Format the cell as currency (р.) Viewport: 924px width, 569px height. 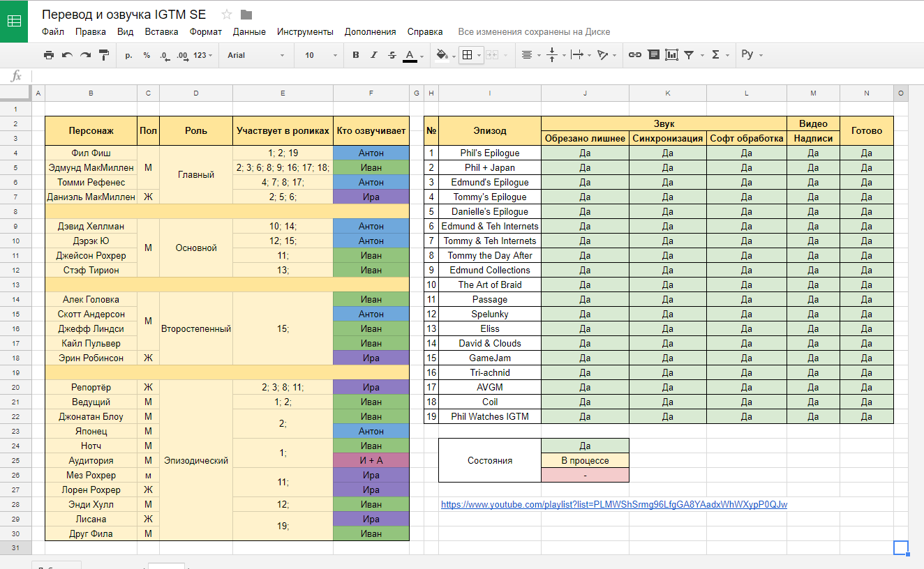coord(128,55)
